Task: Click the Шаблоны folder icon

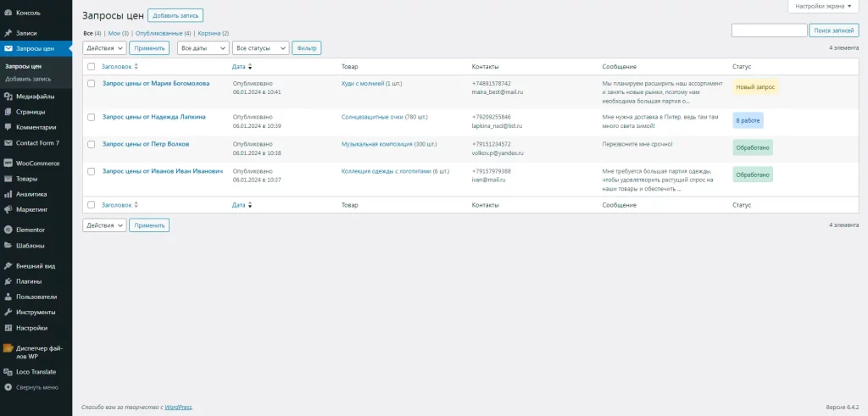Action: (x=8, y=245)
